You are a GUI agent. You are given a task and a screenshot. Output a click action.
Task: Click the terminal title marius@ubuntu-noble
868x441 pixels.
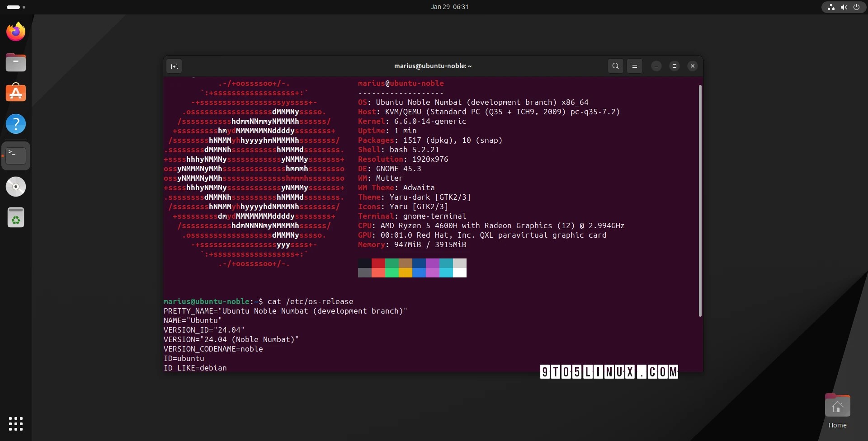point(433,66)
